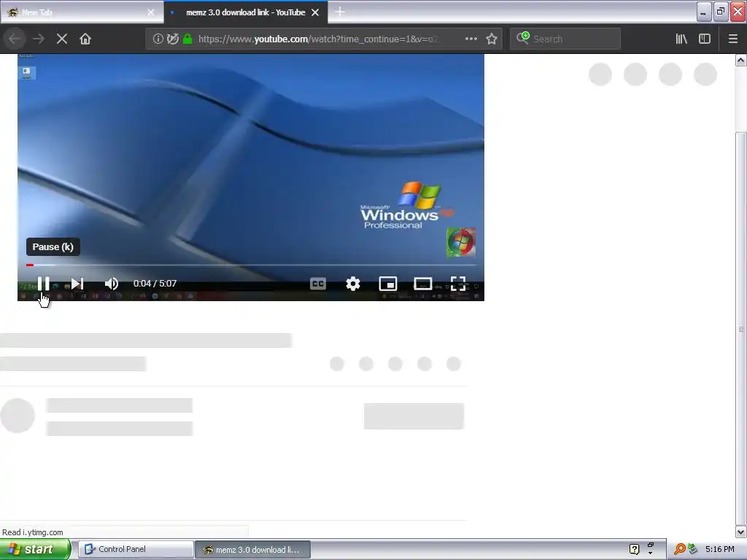The width and height of the screenshot is (747, 560).
Task: Open a new browser tab
Action: 340,12
